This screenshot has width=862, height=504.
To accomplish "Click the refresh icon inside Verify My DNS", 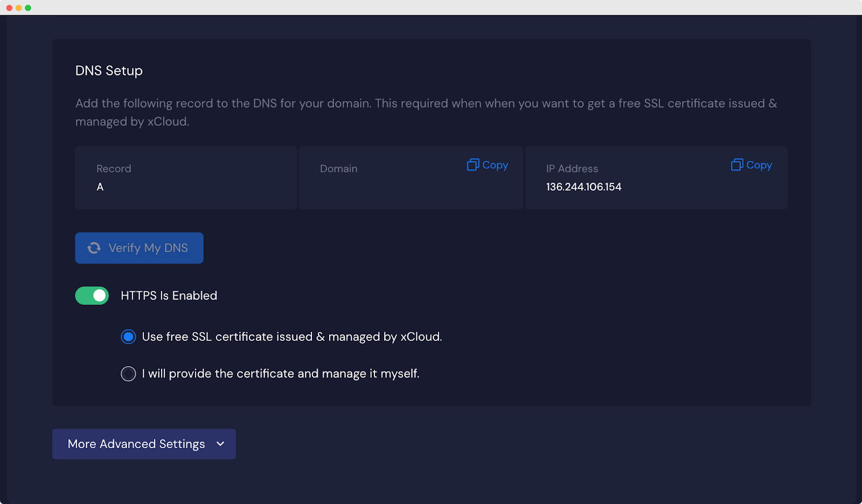I will (x=94, y=248).
